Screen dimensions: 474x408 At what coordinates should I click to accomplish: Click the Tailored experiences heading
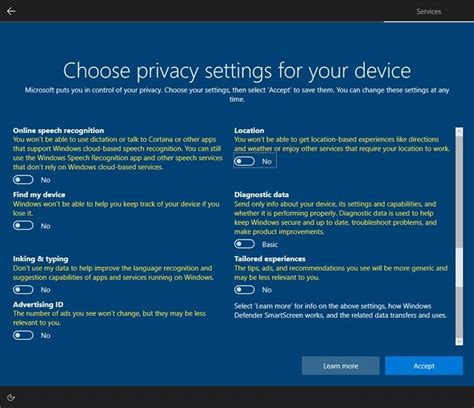tap(270, 259)
